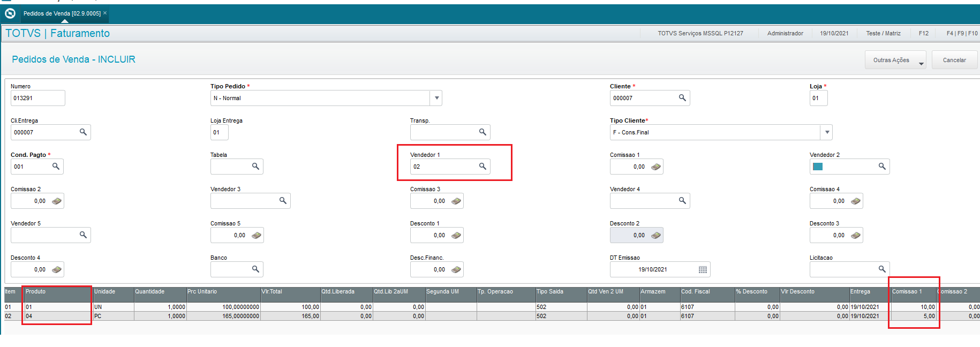Click the Cancelar button
Image resolution: width=980 pixels, height=347 pixels.
pos(954,60)
